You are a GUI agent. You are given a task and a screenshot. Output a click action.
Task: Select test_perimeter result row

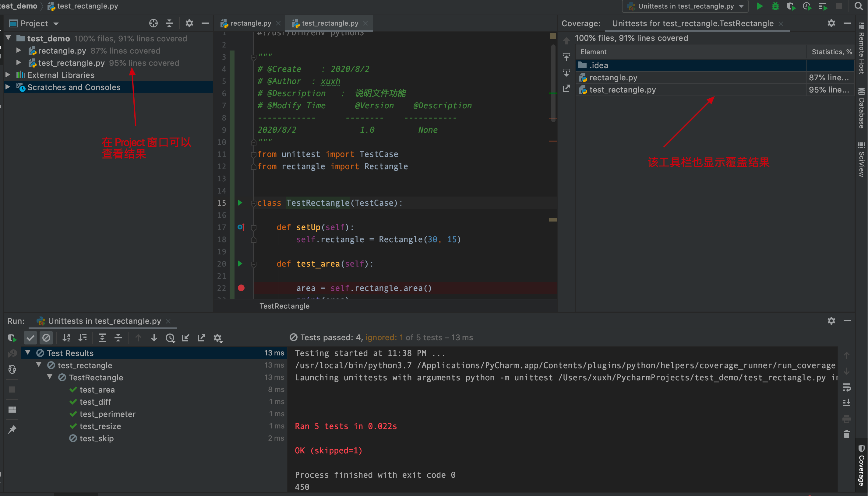pyautogui.click(x=154, y=414)
